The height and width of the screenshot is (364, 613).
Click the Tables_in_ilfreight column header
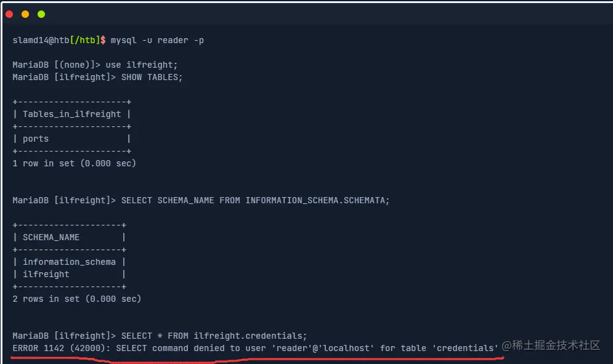pyautogui.click(x=71, y=114)
